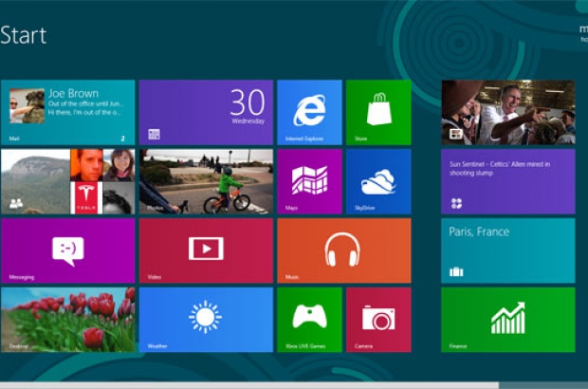The image size is (588, 389).
Task: Open the SkyDrive cloud tile
Action: 378,181
